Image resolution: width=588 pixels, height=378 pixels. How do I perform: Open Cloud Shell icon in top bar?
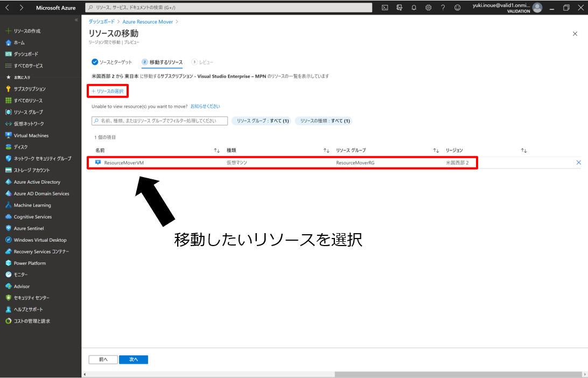pos(385,8)
